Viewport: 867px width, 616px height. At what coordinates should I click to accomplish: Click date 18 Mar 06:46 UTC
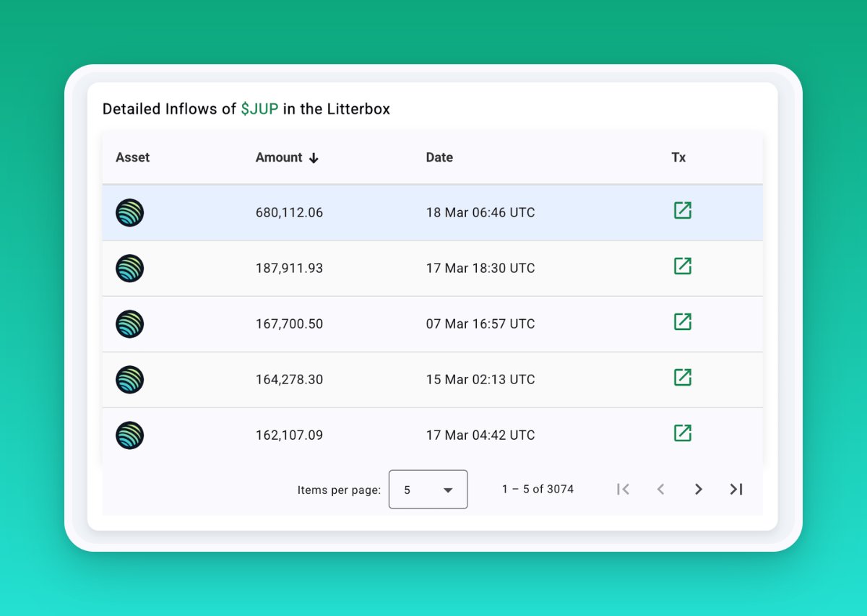480,213
